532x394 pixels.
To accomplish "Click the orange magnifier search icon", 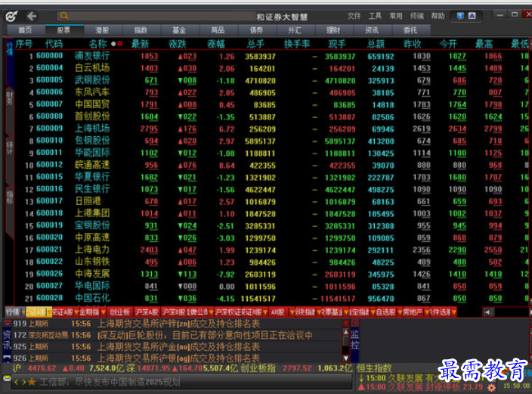I will point(63,16).
